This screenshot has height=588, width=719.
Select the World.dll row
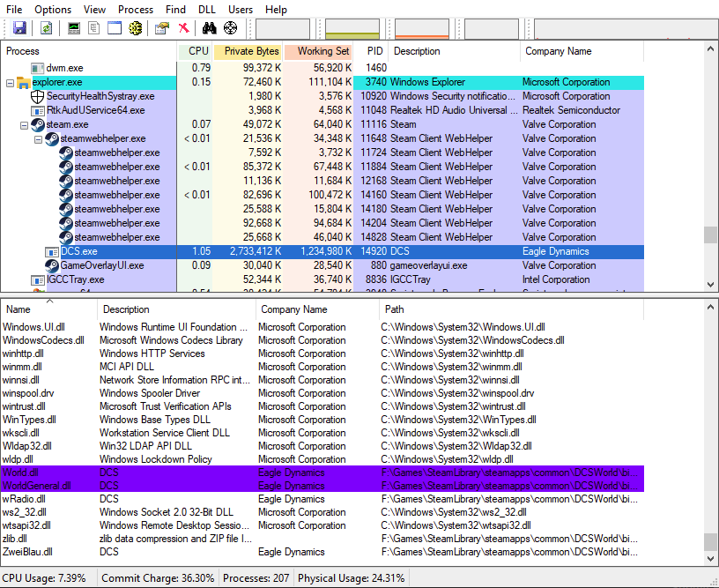322,473
